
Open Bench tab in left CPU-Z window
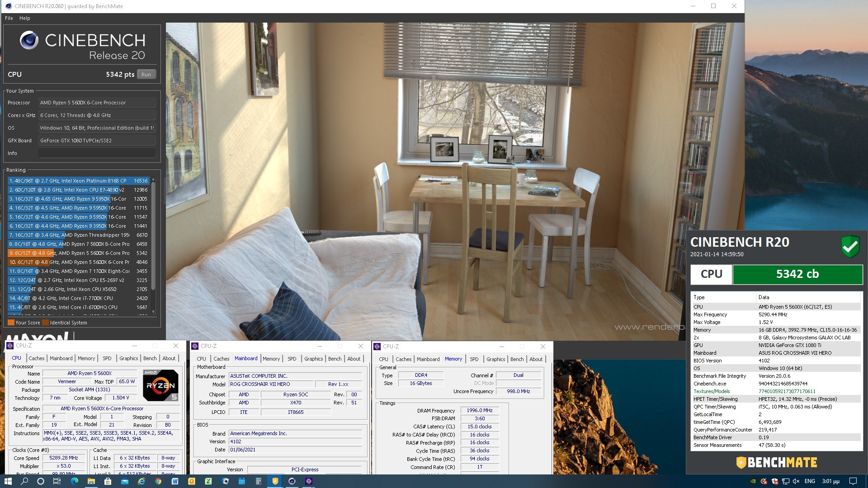150,358
